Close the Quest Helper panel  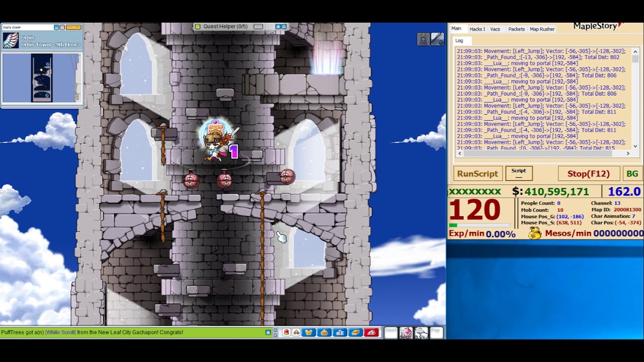[284, 27]
